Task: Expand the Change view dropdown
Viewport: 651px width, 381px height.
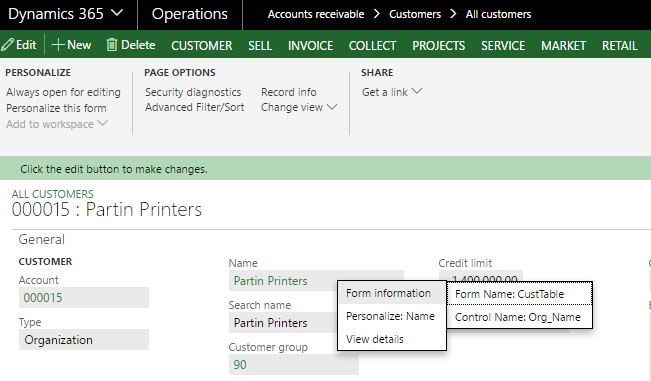Action: click(332, 107)
